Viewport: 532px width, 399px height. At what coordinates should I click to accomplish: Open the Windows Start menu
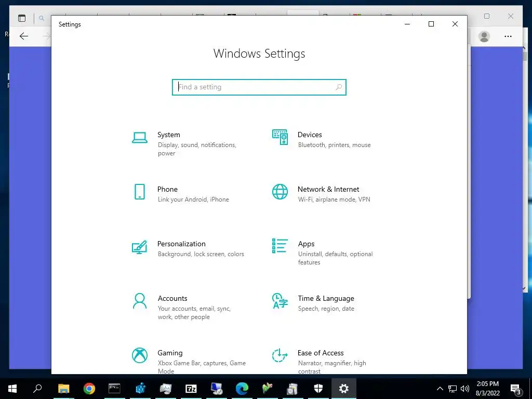pos(12,389)
